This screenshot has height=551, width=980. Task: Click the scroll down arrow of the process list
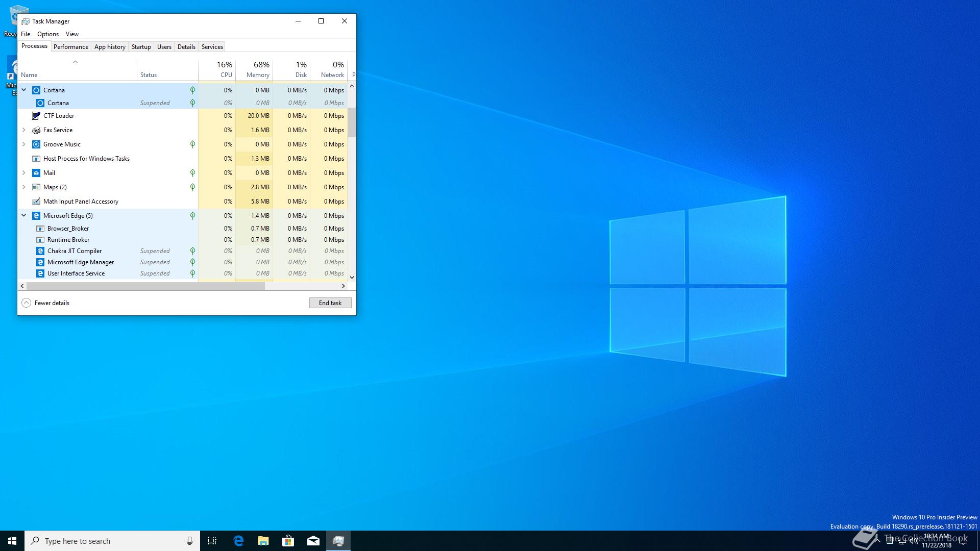(352, 278)
